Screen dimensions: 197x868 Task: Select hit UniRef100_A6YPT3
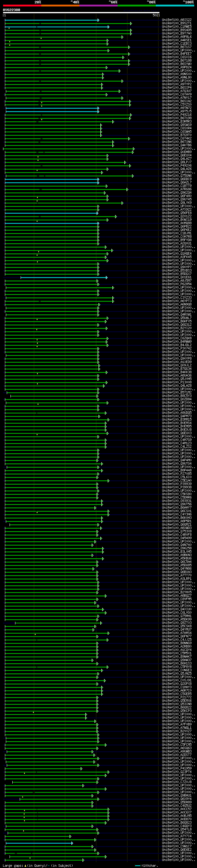[177, 301]
